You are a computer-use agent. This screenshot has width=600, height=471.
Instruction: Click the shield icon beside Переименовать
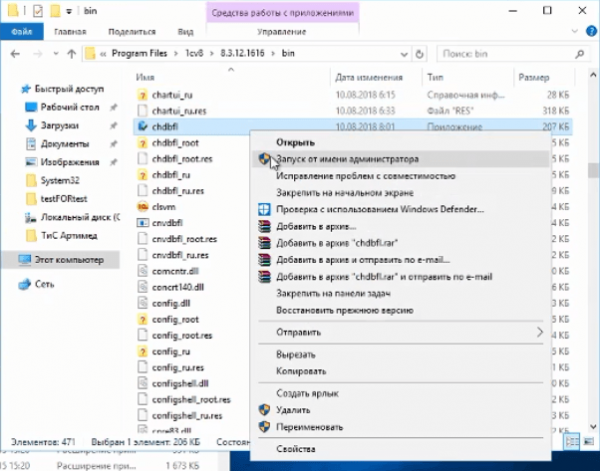[x=264, y=427]
